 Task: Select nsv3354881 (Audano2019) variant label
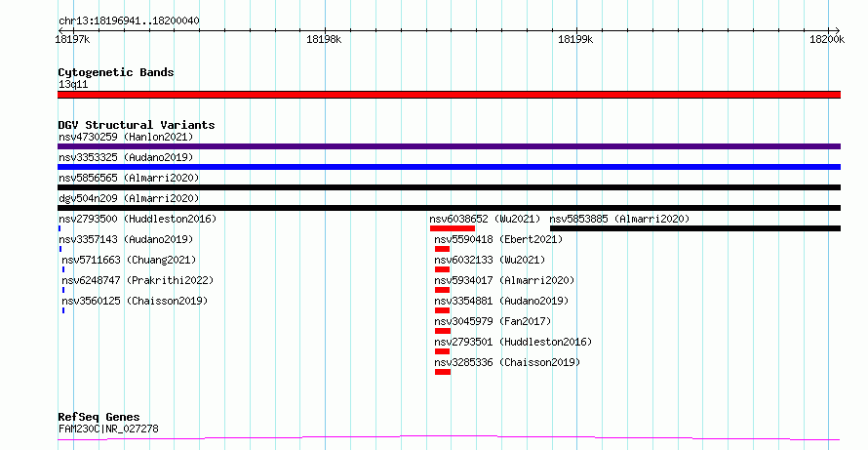click(x=501, y=301)
